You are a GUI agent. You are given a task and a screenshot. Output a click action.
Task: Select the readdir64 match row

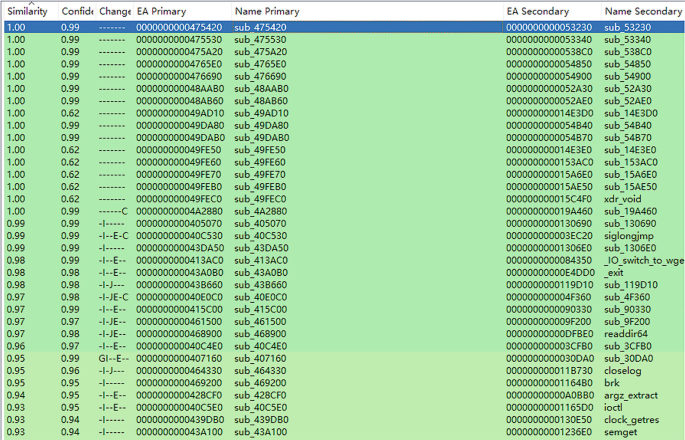(x=628, y=333)
